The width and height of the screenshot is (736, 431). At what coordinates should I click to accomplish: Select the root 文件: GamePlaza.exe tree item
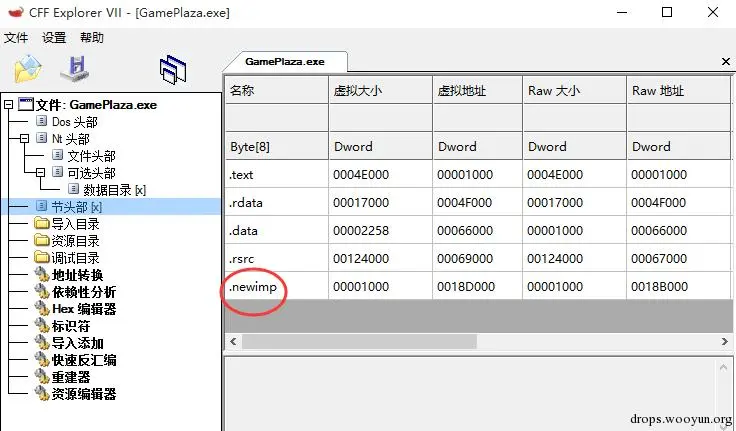coord(96,105)
